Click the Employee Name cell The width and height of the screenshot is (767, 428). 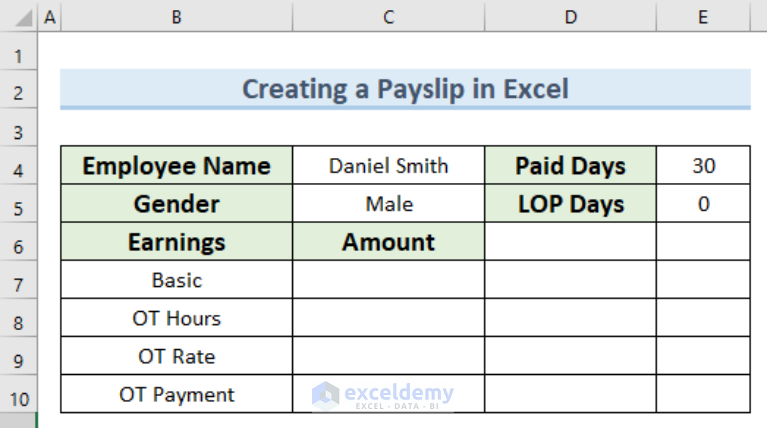pyautogui.click(x=177, y=165)
